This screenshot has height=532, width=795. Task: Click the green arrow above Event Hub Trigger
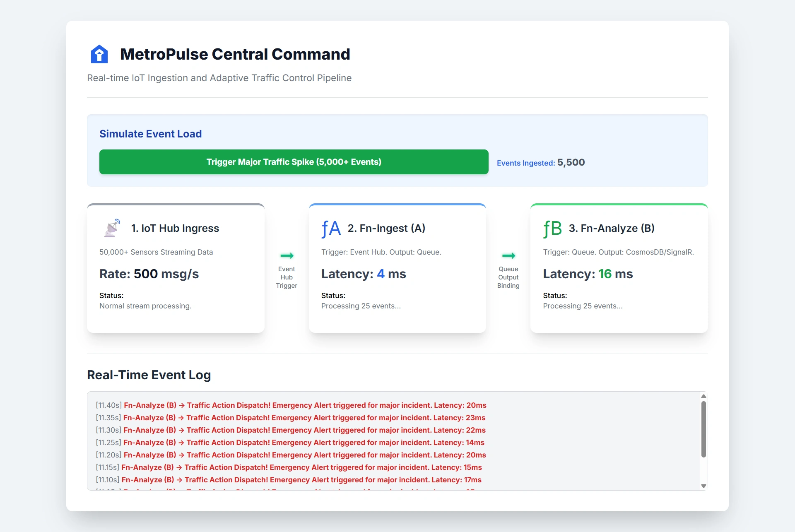click(x=287, y=255)
